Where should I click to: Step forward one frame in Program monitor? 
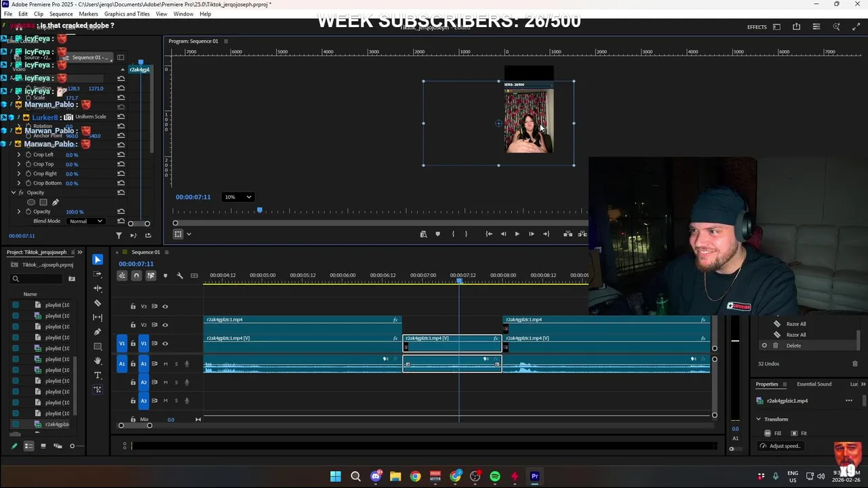click(x=531, y=234)
